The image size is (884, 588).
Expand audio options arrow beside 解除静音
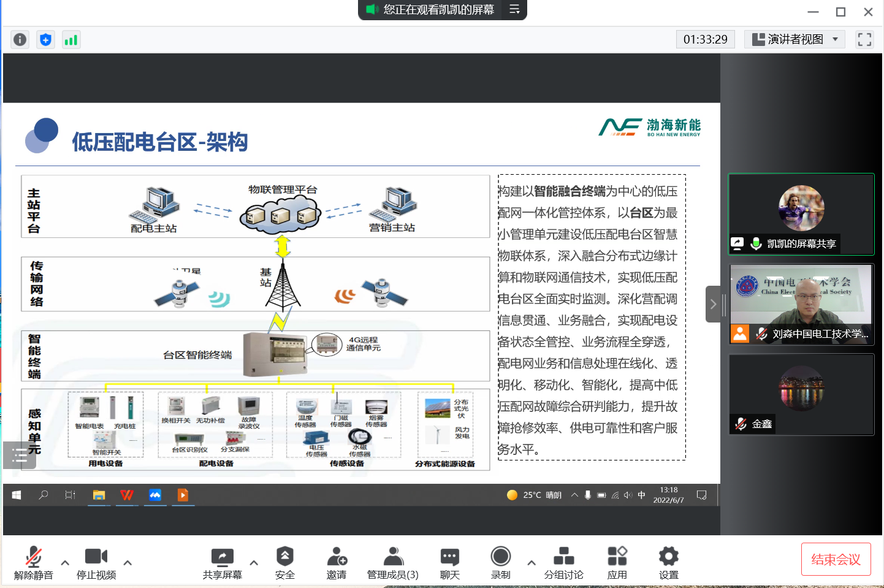[65, 562]
